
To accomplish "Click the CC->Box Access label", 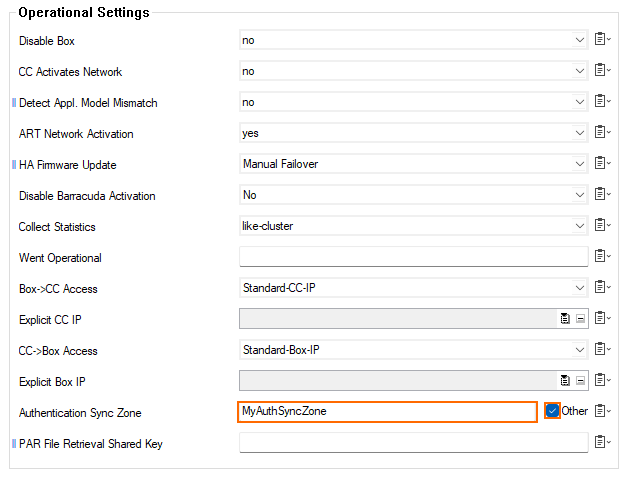I will click(58, 351).
